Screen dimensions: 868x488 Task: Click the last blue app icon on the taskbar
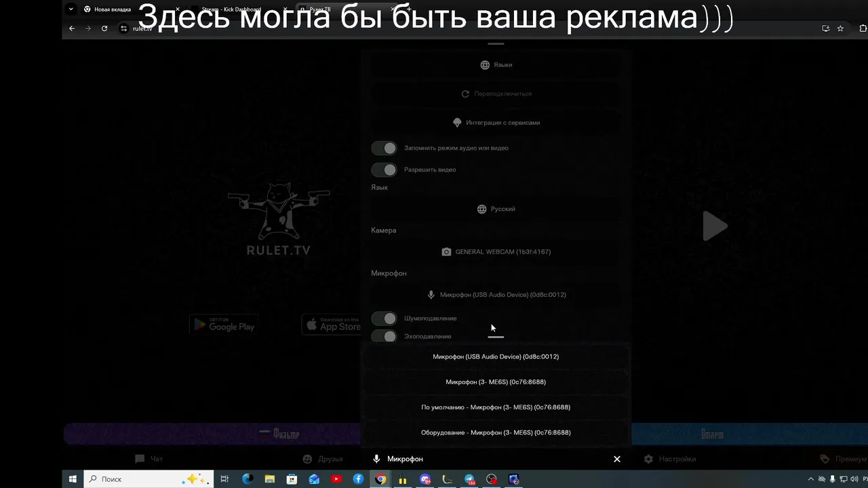[514, 479]
